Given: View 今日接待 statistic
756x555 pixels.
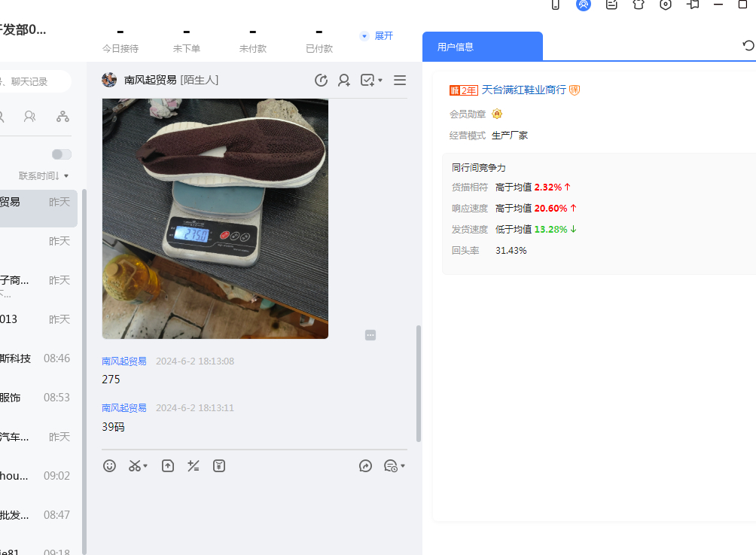Looking at the screenshot, I should point(120,41).
